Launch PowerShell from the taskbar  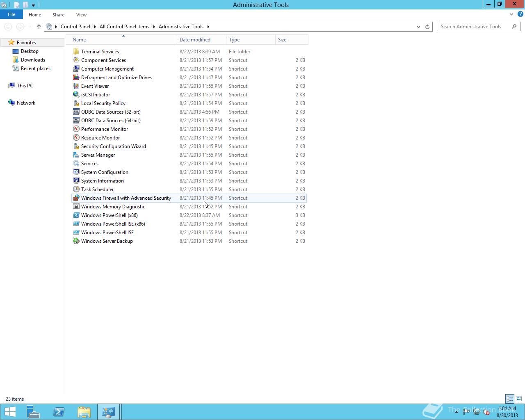point(59,412)
